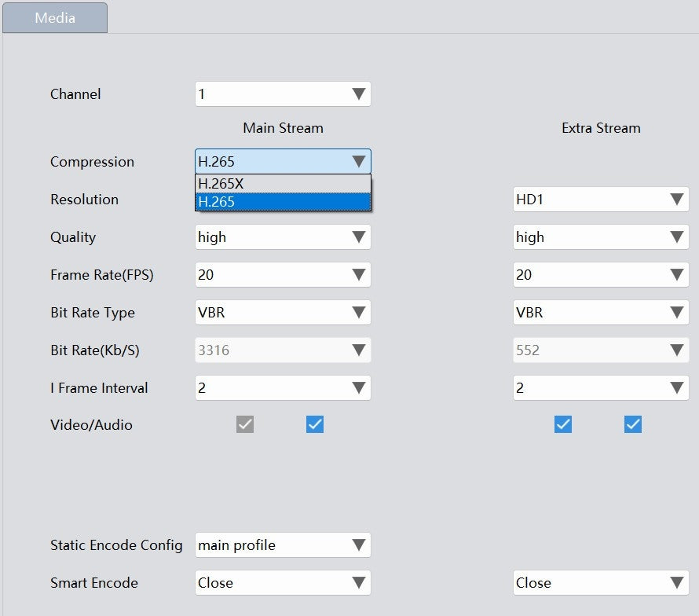Open the Channel dropdown

283,94
